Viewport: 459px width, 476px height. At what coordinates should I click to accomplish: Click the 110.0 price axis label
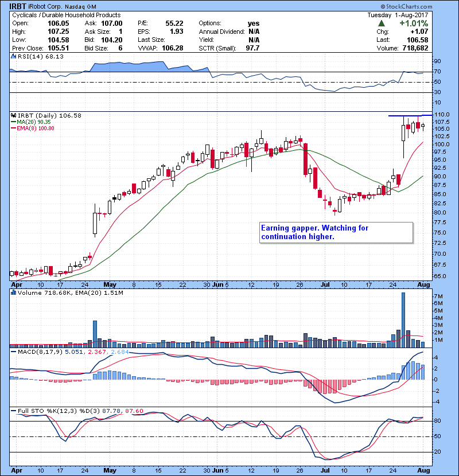pos(442,115)
